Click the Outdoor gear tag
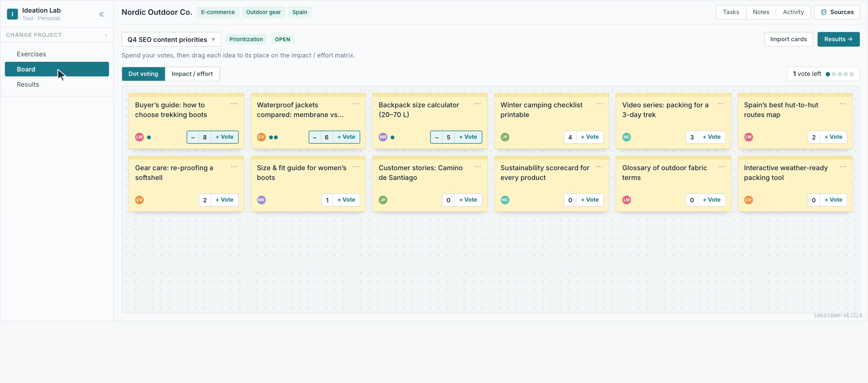Viewport: 868px width, 383px height. point(263,12)
